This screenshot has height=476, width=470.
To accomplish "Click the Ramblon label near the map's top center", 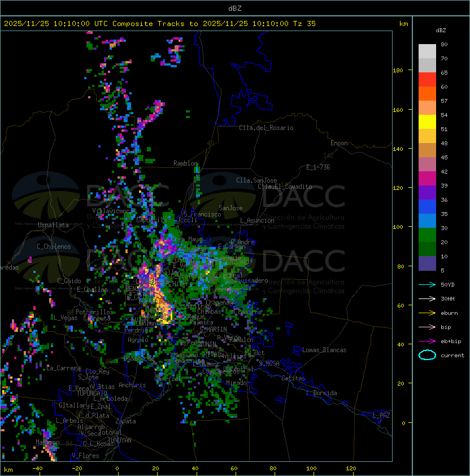I will point(185,163).
